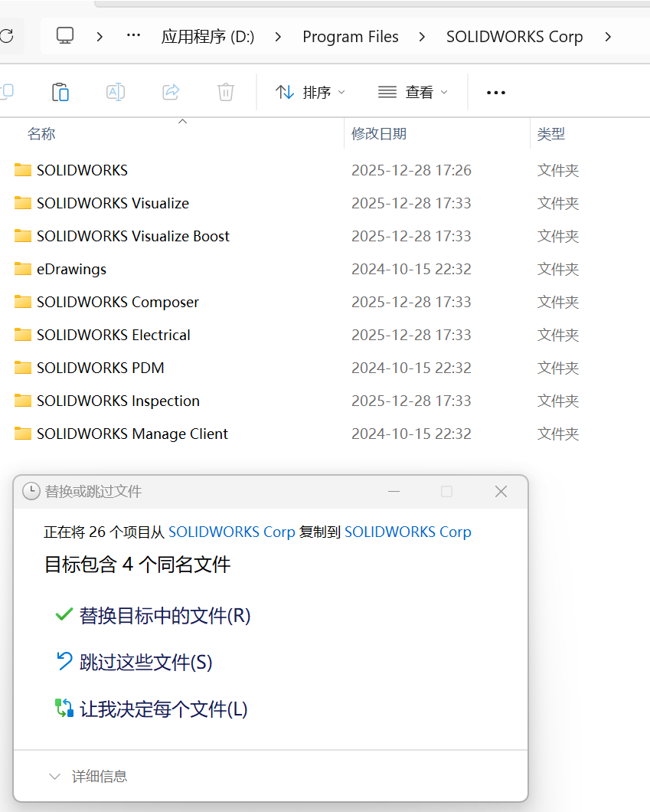
Task: Expand chevron after SOLIDWORKS Corp breadcrumb
Action: [608, 36]
